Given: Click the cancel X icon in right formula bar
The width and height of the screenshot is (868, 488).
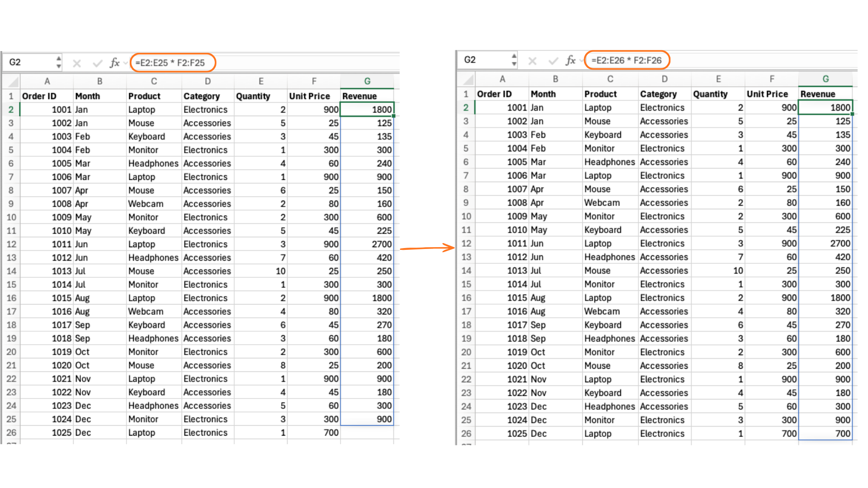Looking at the screenshot, I should click(x=533, y=61).
